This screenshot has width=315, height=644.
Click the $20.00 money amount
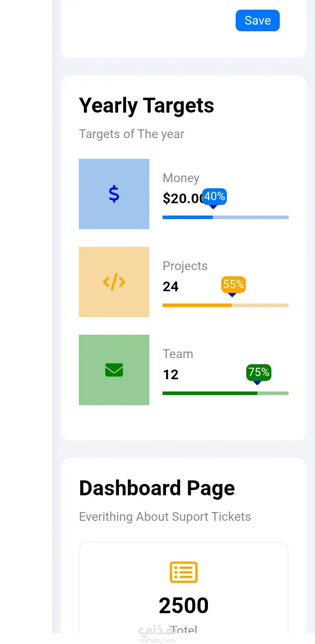click(x=183, y=198)
